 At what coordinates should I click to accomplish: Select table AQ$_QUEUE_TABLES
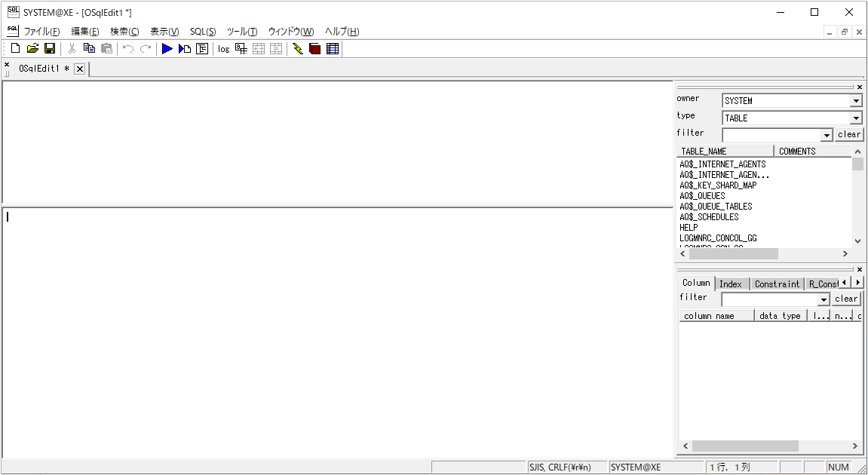716,207
